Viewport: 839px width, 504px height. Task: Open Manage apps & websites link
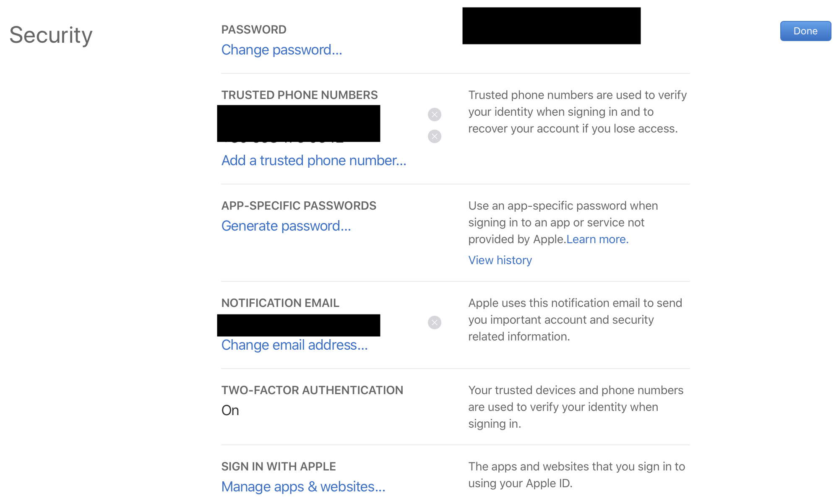(x=303, y=487)
